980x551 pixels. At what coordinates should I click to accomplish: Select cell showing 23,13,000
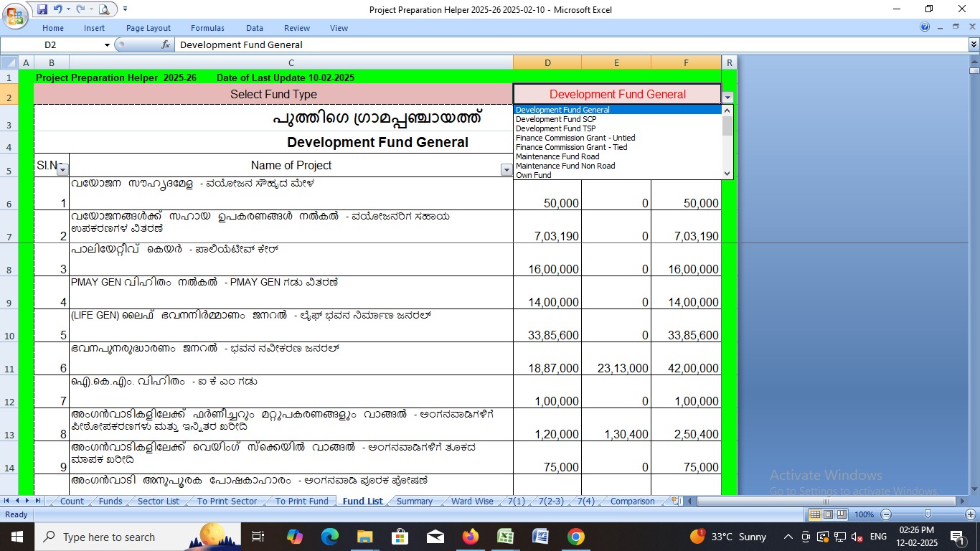616,359
